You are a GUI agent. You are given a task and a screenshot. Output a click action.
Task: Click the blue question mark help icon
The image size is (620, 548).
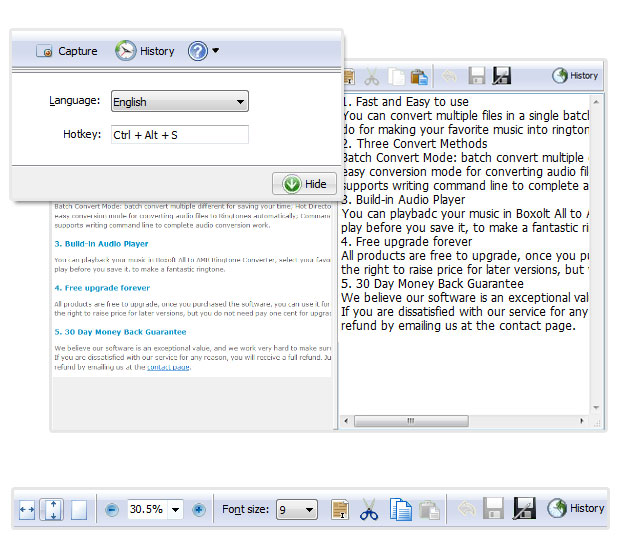point(198,51)
